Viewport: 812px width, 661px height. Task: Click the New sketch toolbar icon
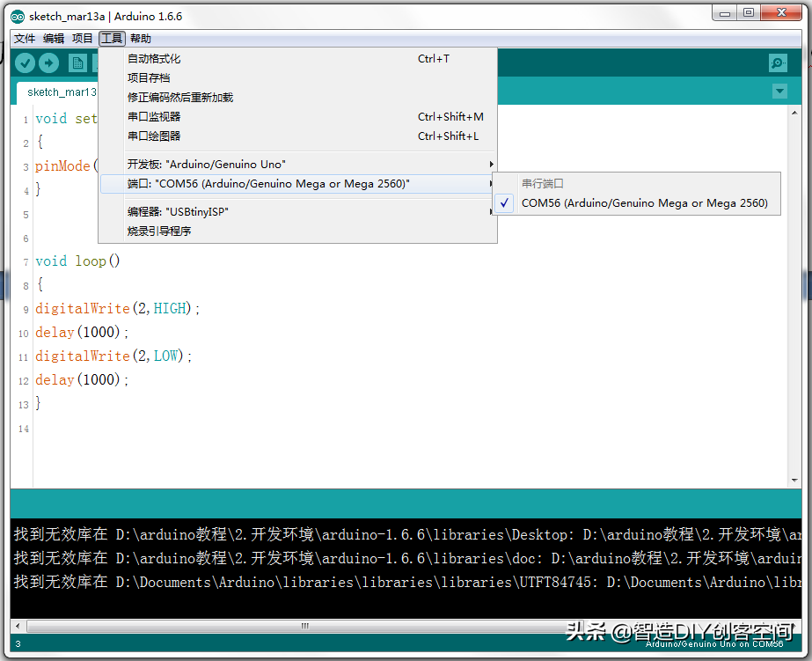pyautogui.click(x=77, y=63)
